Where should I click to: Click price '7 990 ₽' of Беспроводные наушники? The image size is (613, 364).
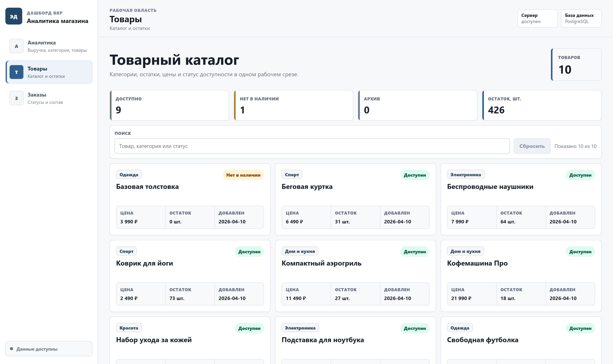coord(460,221)
